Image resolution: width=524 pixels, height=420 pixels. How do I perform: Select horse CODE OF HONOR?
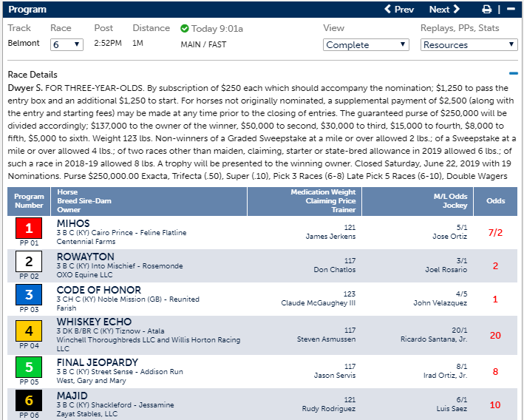coord(94,290)
